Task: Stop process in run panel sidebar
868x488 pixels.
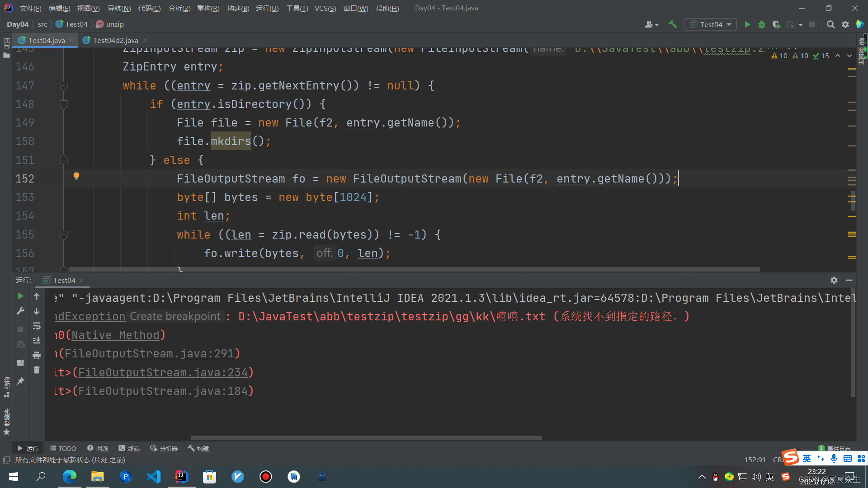Action: click(x=20, y=329)
